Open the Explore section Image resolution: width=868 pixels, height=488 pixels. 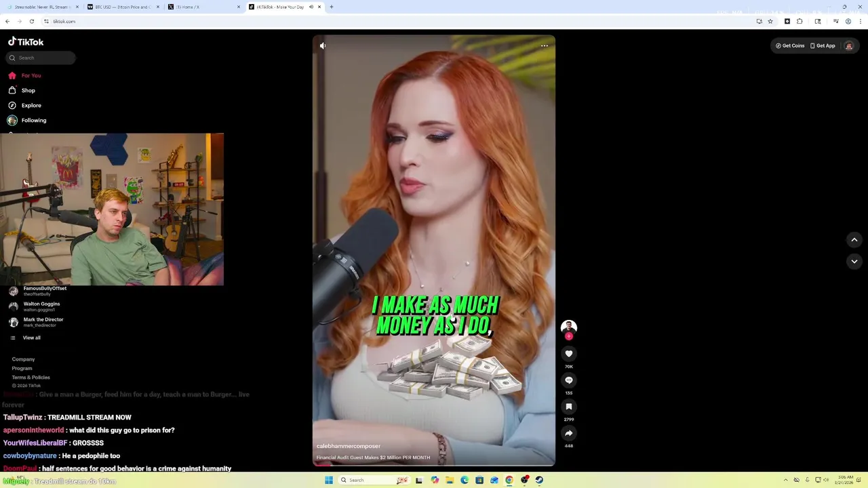pos(25,105)
